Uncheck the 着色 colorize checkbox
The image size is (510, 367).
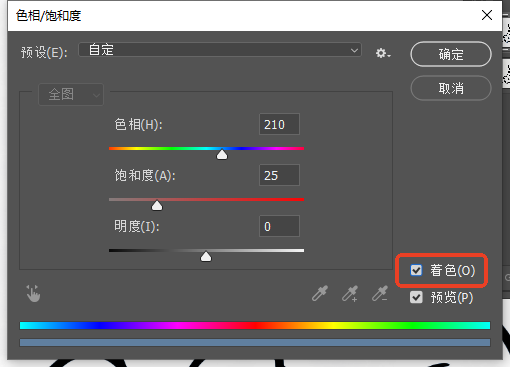[x=416, y=270]
